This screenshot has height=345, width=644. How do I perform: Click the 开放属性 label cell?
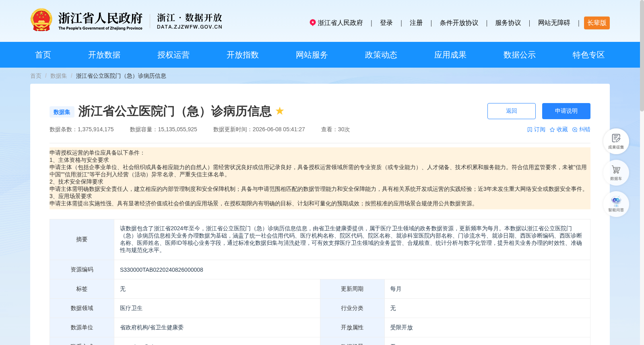352,328
